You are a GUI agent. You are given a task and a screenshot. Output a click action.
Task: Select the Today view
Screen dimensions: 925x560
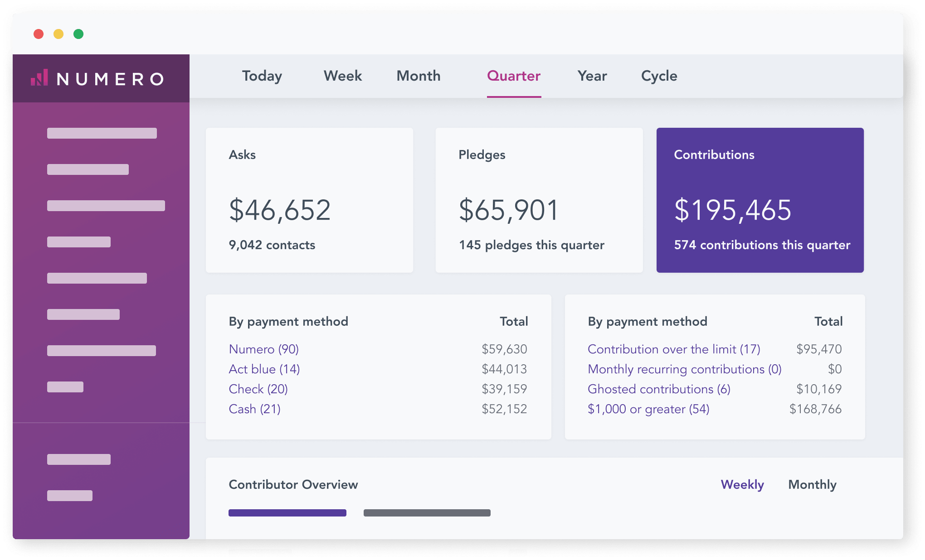point(262,76)
